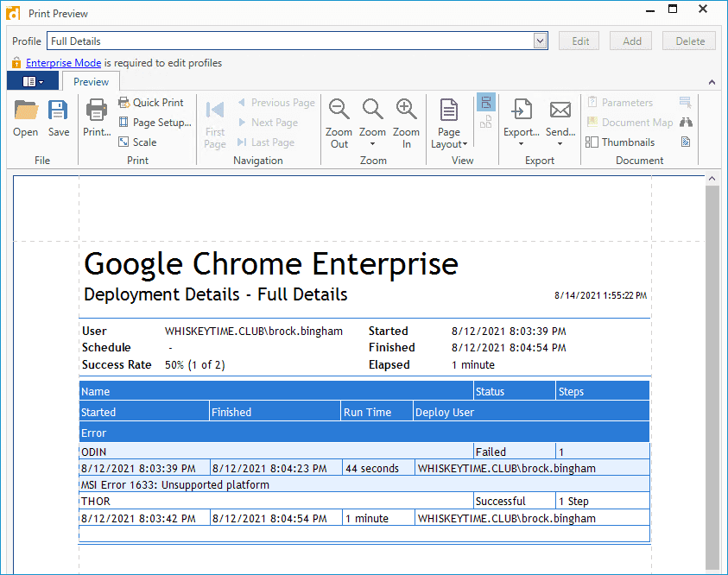728x575 pixels.
Task: Zoom In on the preview
Action: point(406,123)
